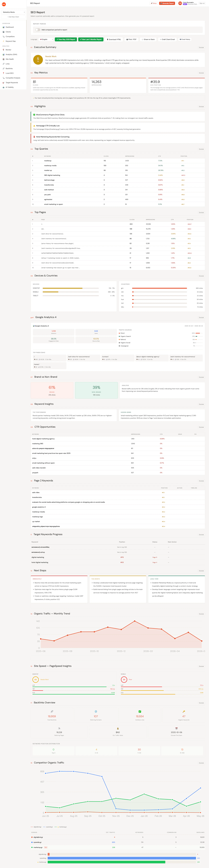Click the Desktop device usage bar
This screenshot has height=868, width=209.
pos(71,288)
